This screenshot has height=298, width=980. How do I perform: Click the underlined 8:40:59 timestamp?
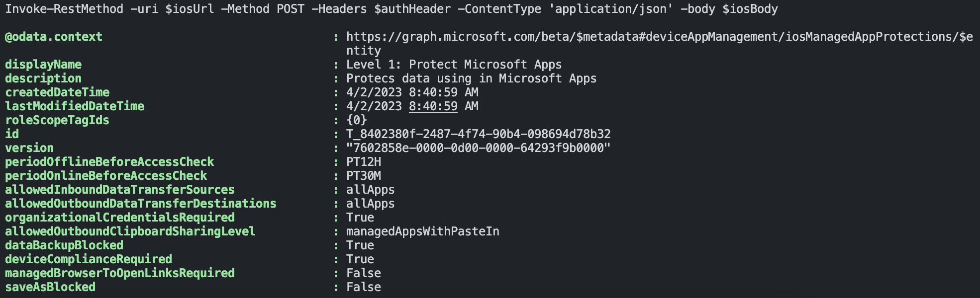coord(433,106)
